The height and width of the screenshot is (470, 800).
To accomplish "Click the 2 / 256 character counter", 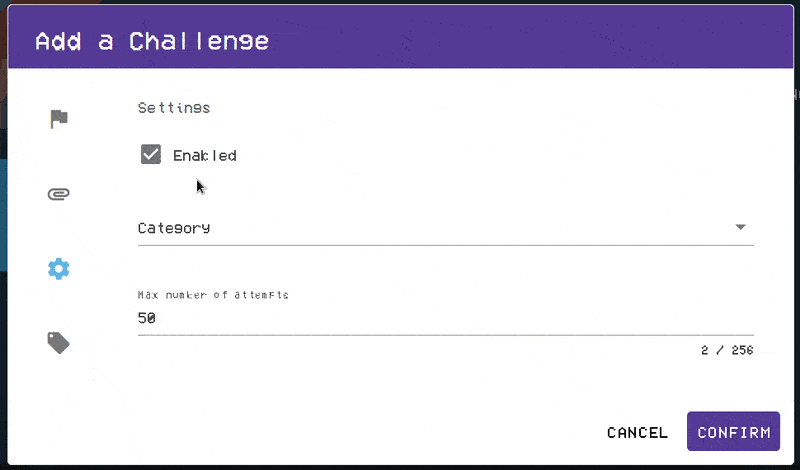I will point(727,351).
